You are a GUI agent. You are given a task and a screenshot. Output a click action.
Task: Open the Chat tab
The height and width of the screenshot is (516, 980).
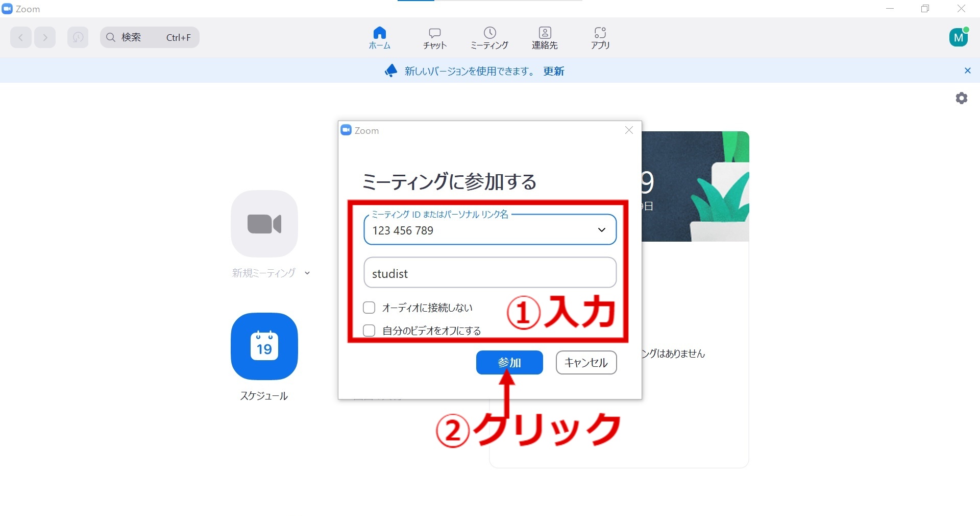tap(435, 38)
